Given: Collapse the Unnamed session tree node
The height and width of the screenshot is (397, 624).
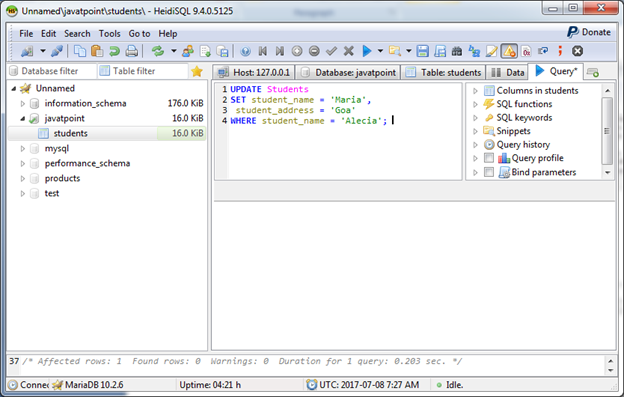Looking at the screenshot, I should click(x=14, y=88).
